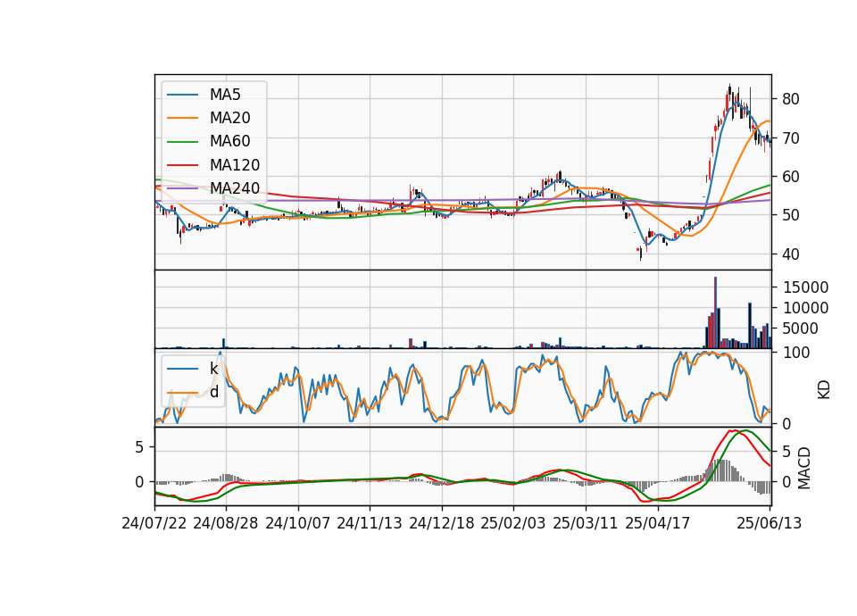The image size is (857, 616).
Task: Click the volume axis value 5000
Action: click(801, 329)
